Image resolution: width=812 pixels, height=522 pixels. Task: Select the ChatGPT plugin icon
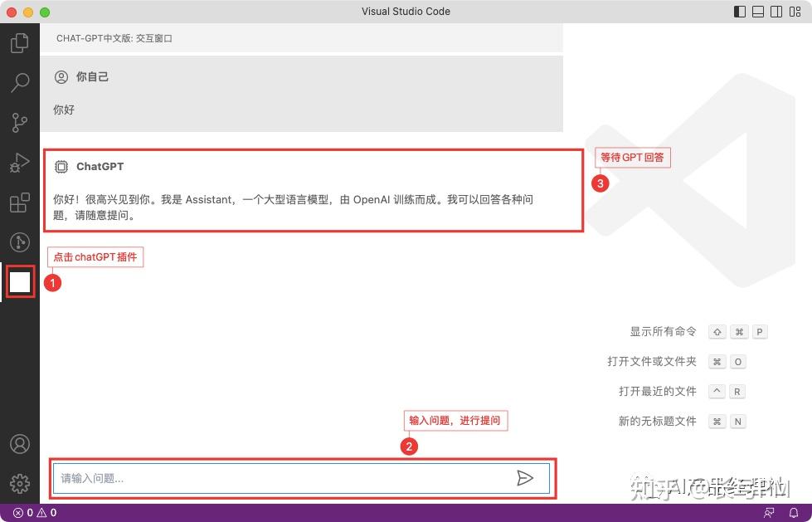[x=20, y=282]
